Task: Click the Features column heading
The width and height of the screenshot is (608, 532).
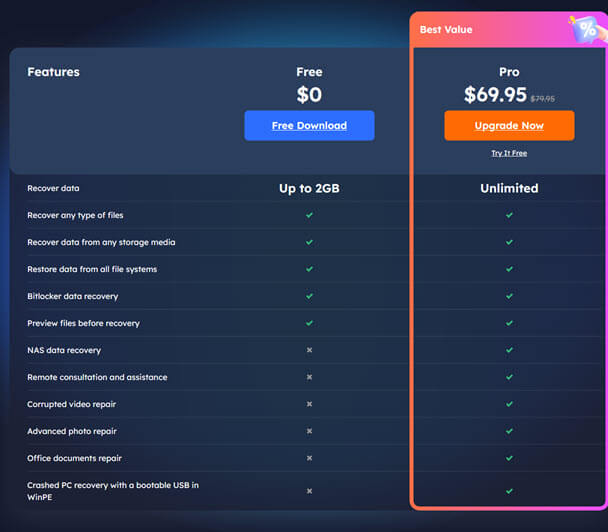Action: (53, 72)
